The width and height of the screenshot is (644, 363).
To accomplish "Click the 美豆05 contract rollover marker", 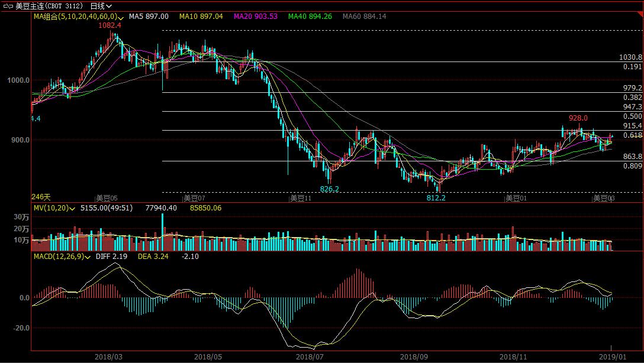I will click(x=107, y=198).
